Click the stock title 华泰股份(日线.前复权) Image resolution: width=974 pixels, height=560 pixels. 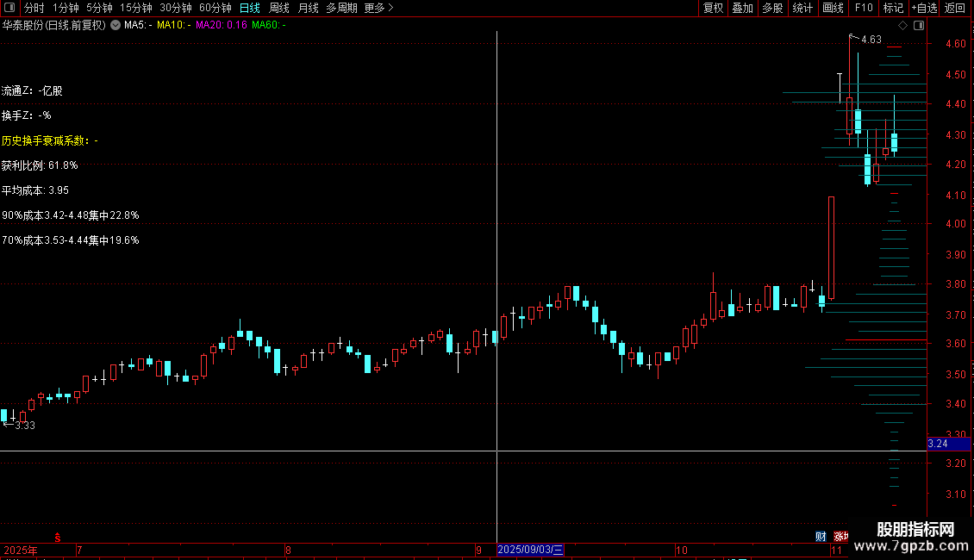(54, 26)
